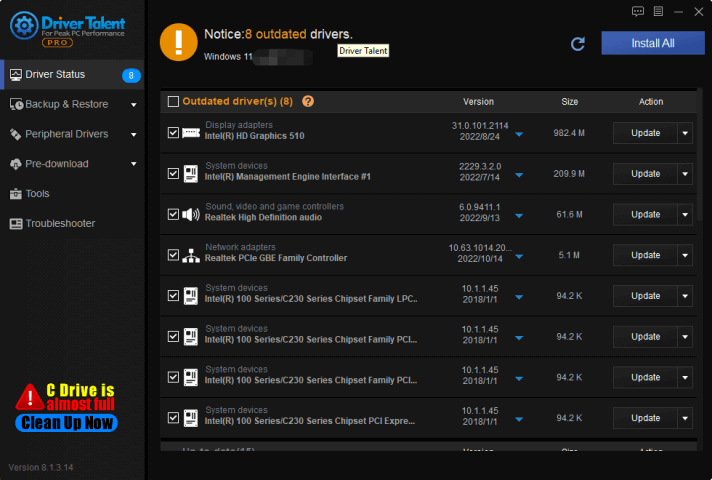Click the speaker icon for Realtek High Definition audio
Image resolution: width=712 pixels, height=480 pixels.
coord(191,214)
